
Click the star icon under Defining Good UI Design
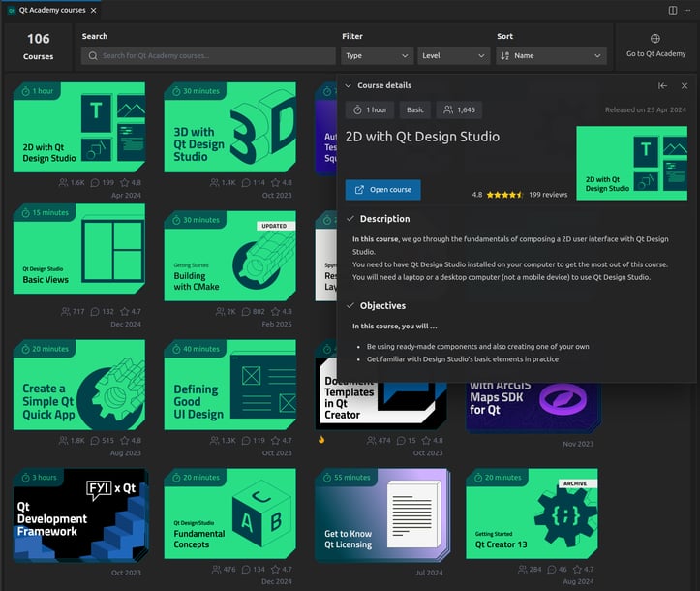coord(275,441)
